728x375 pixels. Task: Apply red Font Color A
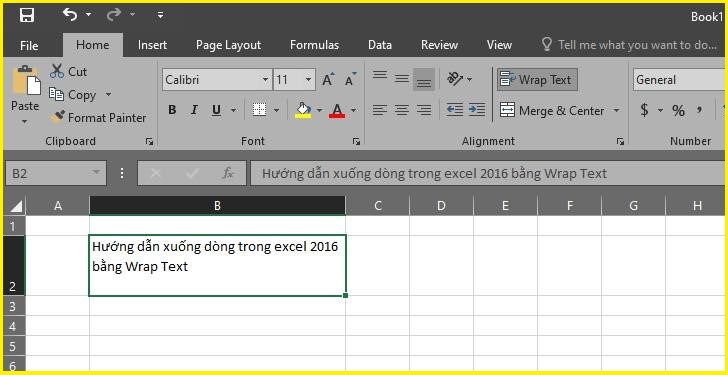coord(337,110)
